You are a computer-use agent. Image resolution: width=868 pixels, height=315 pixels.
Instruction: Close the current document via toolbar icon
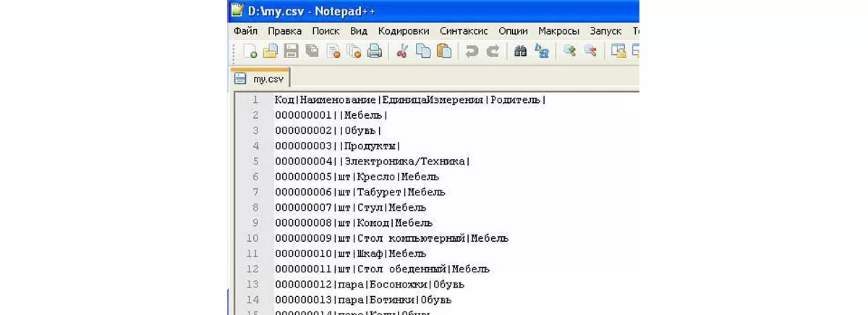(x=333, y=51)
